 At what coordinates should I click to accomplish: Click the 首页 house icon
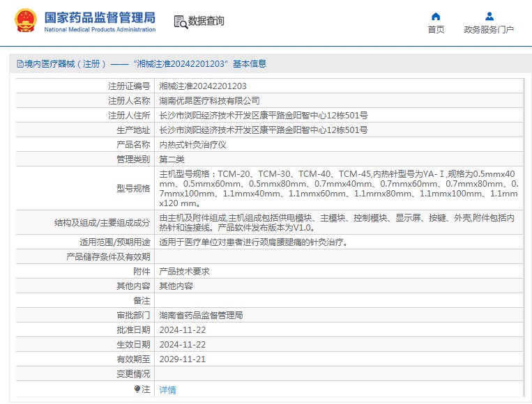(436, 16)
